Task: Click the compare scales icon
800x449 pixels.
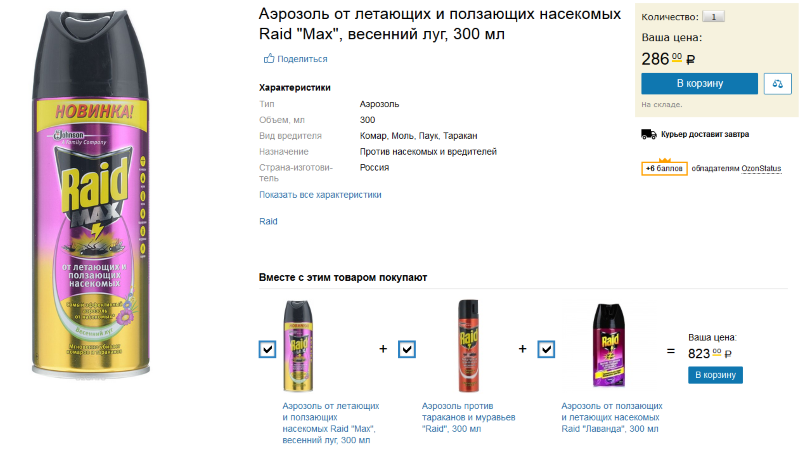Action: click(777, 84)
